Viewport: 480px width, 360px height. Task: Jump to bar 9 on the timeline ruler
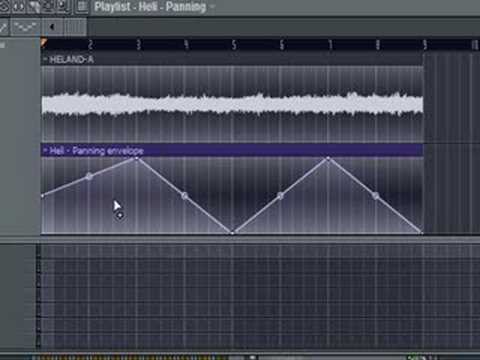[425, 44]
